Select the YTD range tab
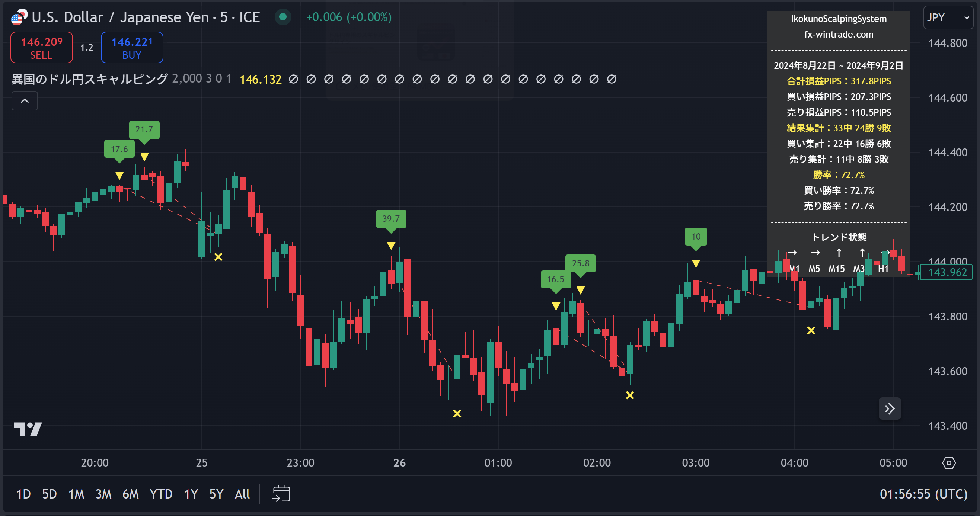This screenshot has height=516, width=980. coord(161,494)
